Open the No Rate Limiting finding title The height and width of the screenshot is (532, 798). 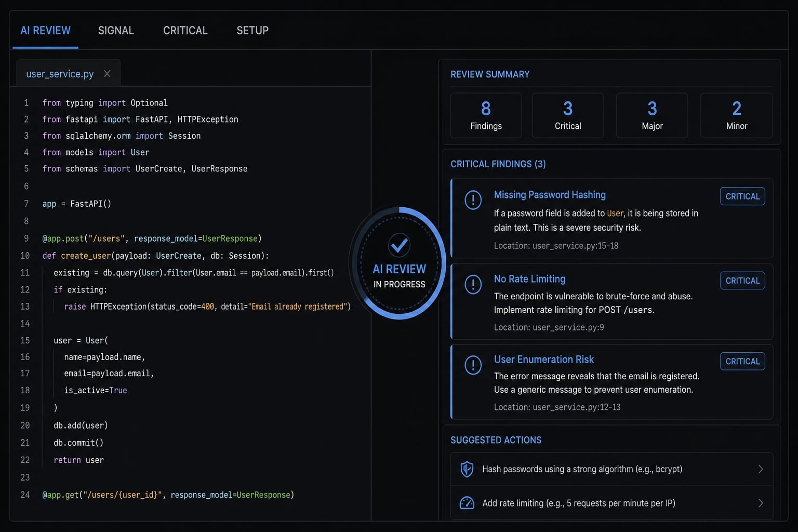pyautogui.click(x=529, y=279)
